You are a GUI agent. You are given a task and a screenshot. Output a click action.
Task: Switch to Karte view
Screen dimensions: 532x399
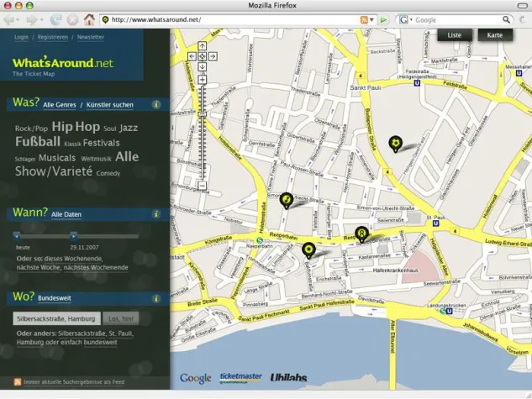495,35
